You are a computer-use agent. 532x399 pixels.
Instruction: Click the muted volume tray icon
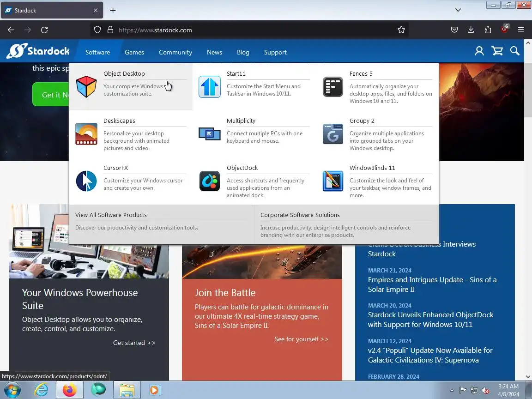[485, 391]
